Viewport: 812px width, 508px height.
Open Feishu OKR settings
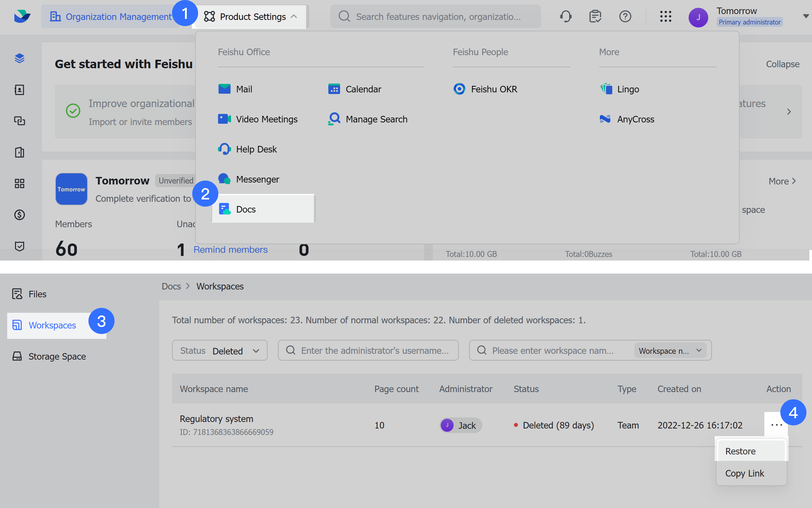[485, 89]
